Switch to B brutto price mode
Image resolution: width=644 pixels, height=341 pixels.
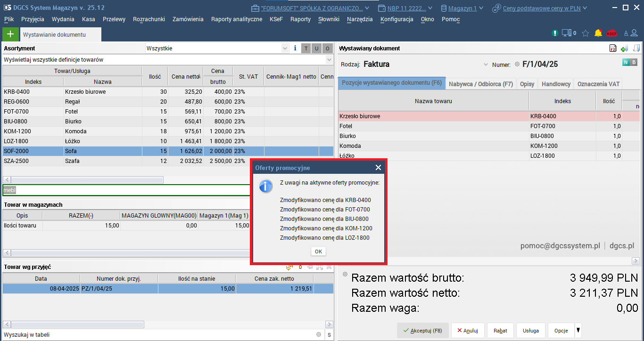(634, 62)
